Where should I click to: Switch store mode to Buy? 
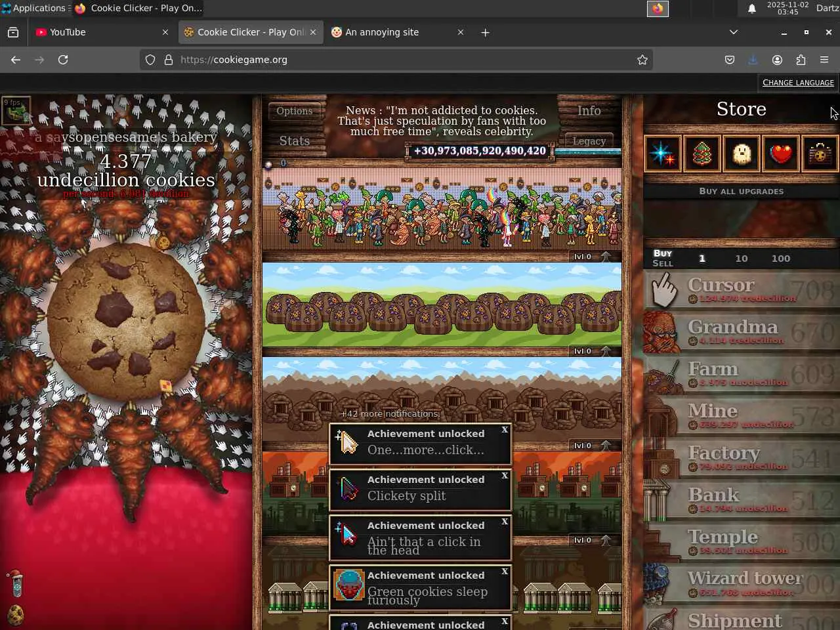point(663,253)
